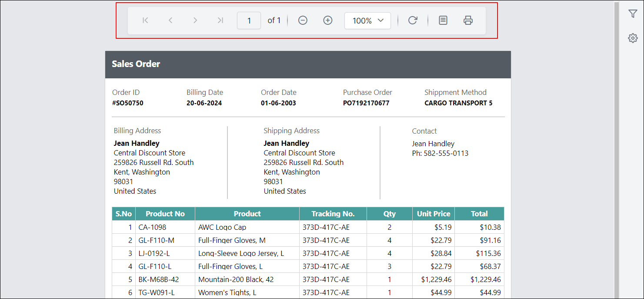This screenshot has height=299, width=644.
Task: Go to the next page
Action: pyautogui.click(x=195, y=20)
